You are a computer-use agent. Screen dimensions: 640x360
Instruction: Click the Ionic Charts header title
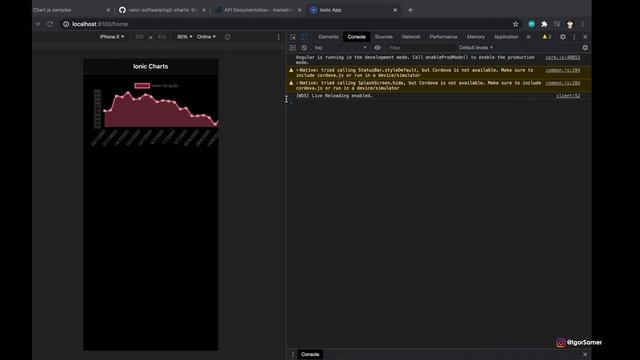coord(151,66)
